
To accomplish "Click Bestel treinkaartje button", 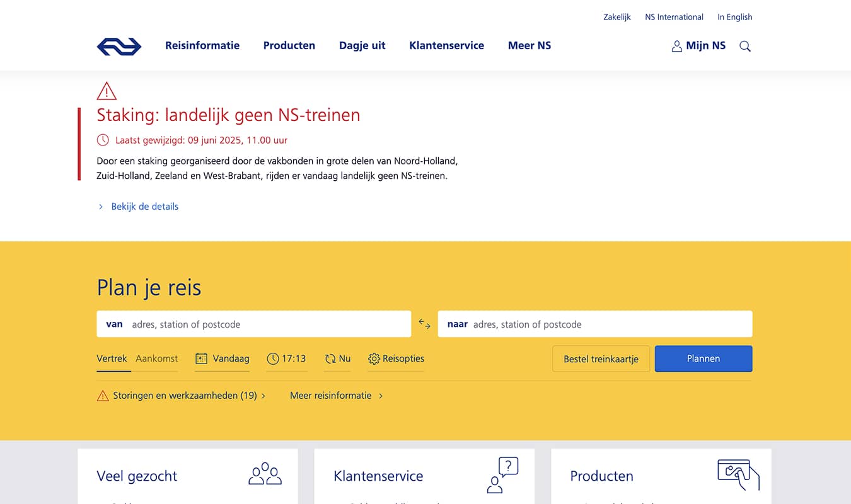I will 601,358.
